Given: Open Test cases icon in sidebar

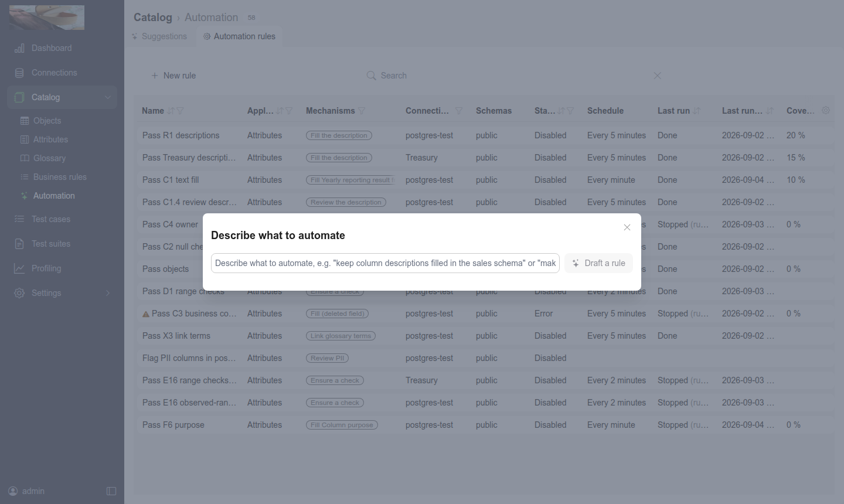Looking at the screenshot, I should click(19, 219).
